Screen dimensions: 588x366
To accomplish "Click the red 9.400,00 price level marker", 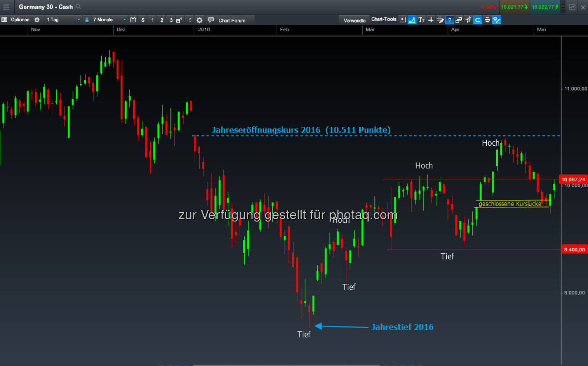I will tap(574, 250).
